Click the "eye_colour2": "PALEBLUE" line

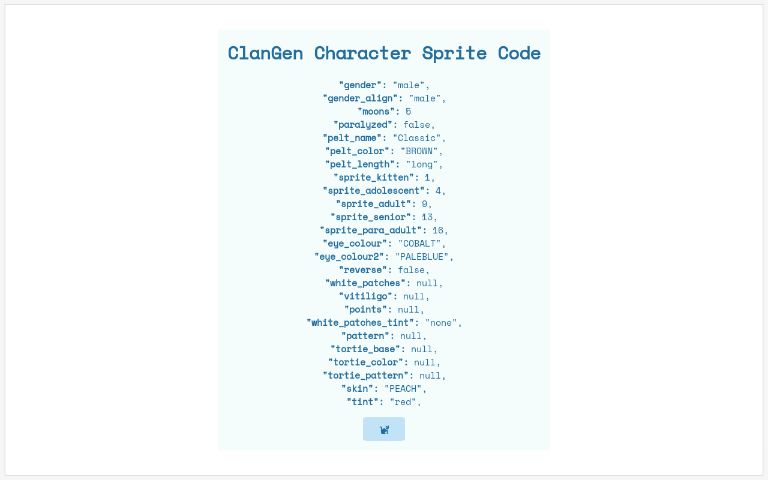[x=384, y=257]
